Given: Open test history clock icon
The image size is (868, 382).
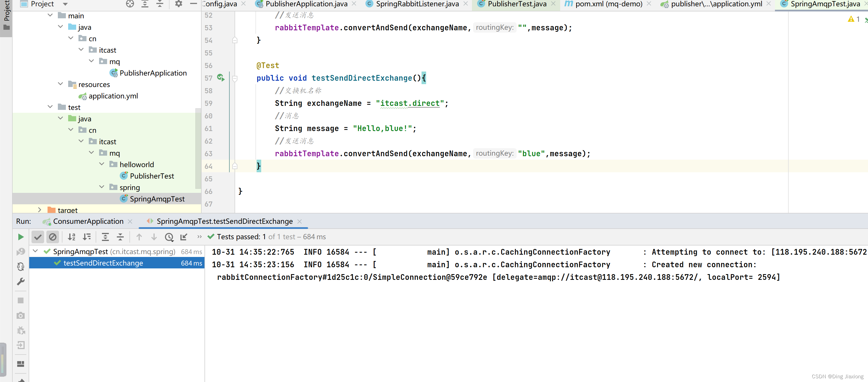Looking at the screenshot, I should click(x=169, y=237).
